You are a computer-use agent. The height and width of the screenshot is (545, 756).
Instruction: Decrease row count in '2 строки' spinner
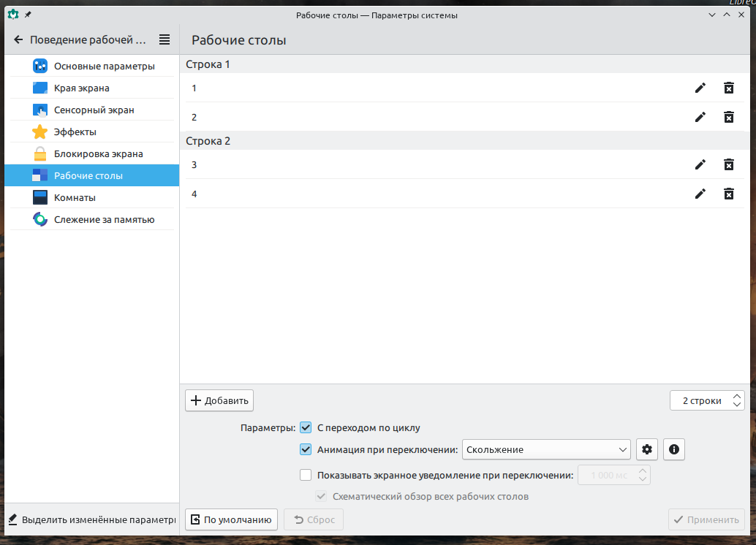point(737,404)
